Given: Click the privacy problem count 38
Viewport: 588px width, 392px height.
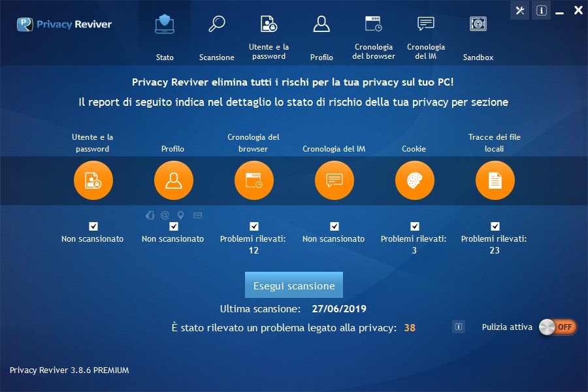Looking at the screenshot, I should (x=410, y=328).
